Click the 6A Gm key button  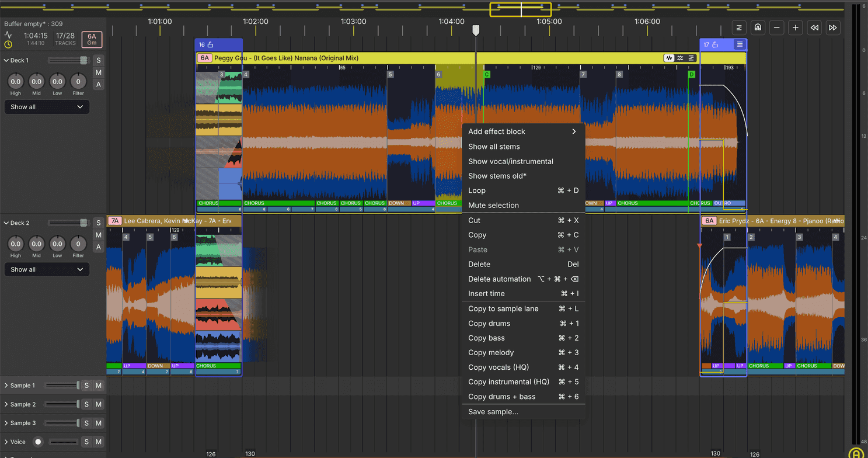click(x=92, y=39)
